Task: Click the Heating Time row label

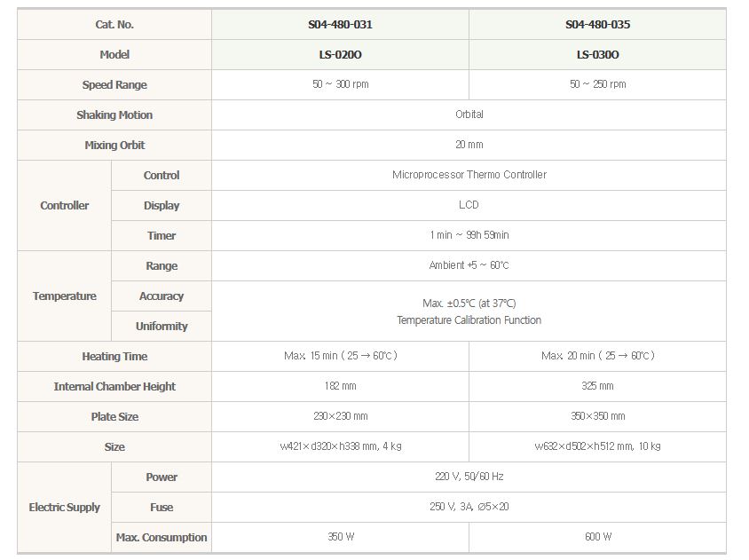Action: [x=114, y=357]
